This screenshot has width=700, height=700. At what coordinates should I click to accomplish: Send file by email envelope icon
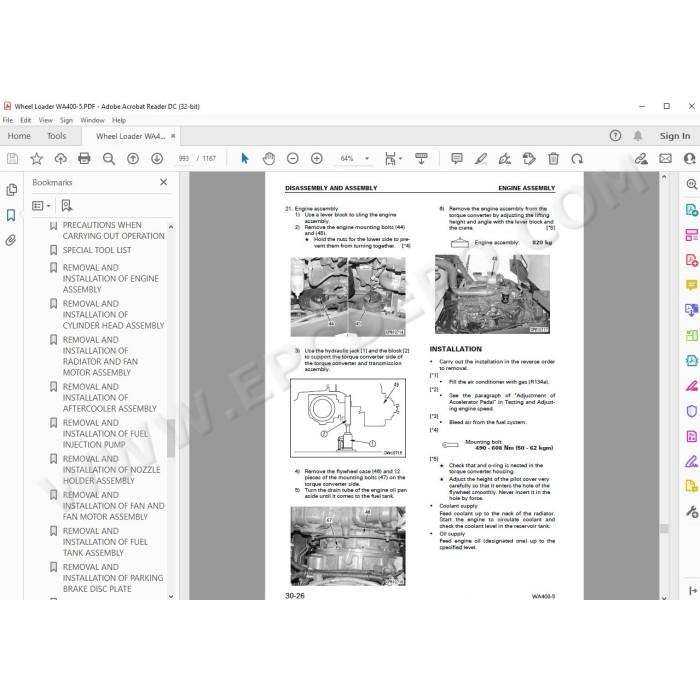[666, 158]
